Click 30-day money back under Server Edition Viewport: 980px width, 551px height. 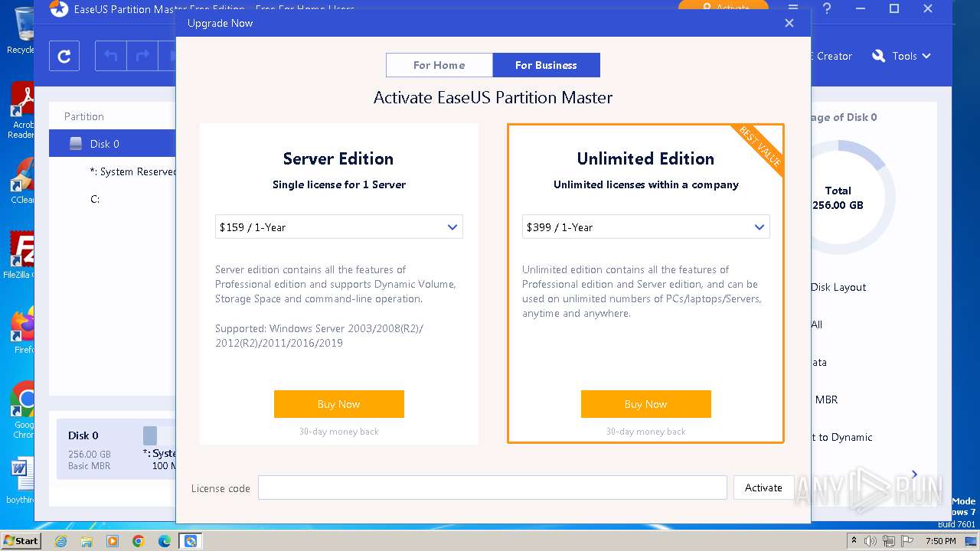(339, 432)
